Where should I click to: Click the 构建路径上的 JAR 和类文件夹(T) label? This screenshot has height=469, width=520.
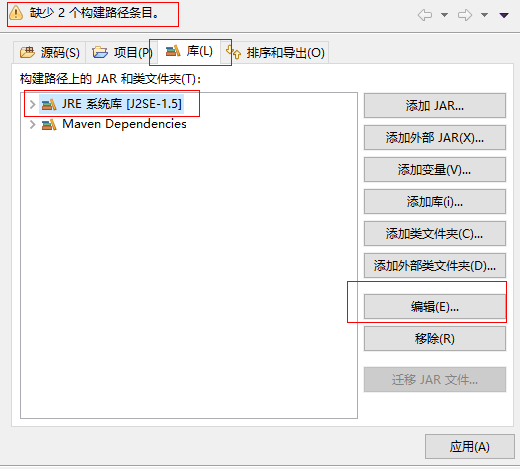110,79
